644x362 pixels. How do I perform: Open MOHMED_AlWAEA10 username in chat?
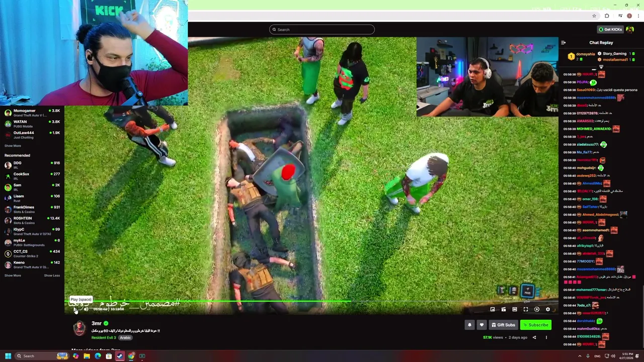click(594, 129)
